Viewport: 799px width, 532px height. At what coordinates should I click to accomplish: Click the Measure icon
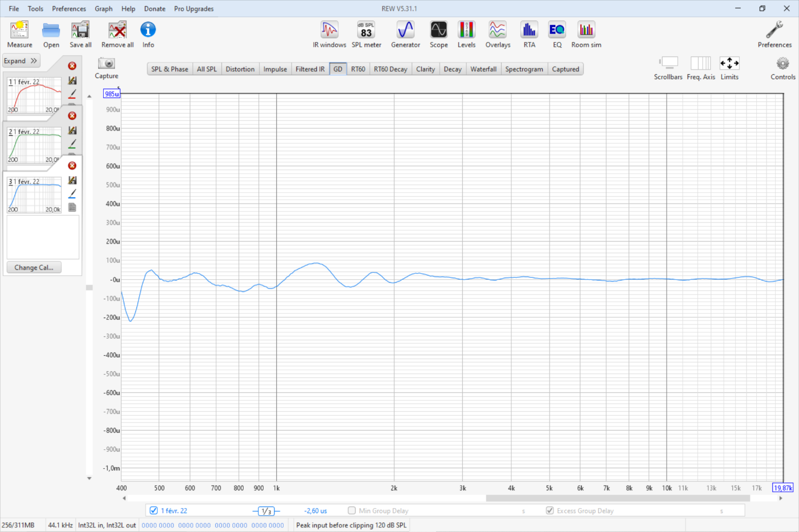[x=19, y=34]
